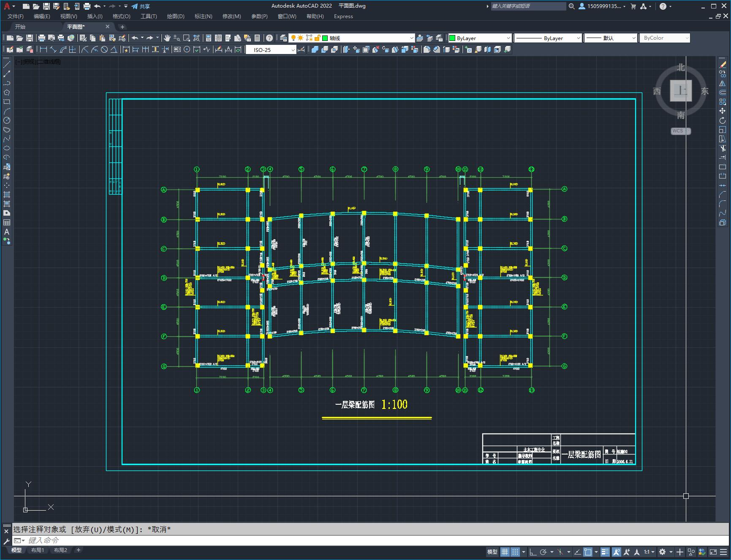Viewport: 731px width, 560px height.
Task: Toggle snap mode in status bar
Action: point(515,552)
